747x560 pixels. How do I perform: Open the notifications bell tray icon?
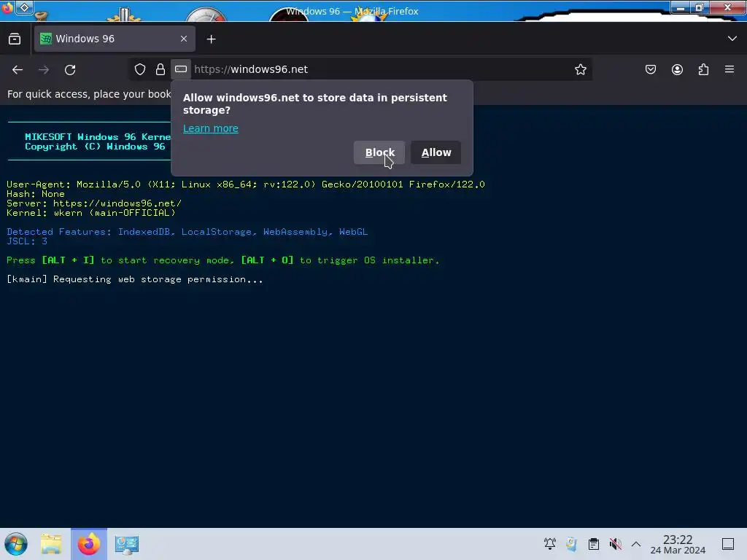tap(550, 544)
